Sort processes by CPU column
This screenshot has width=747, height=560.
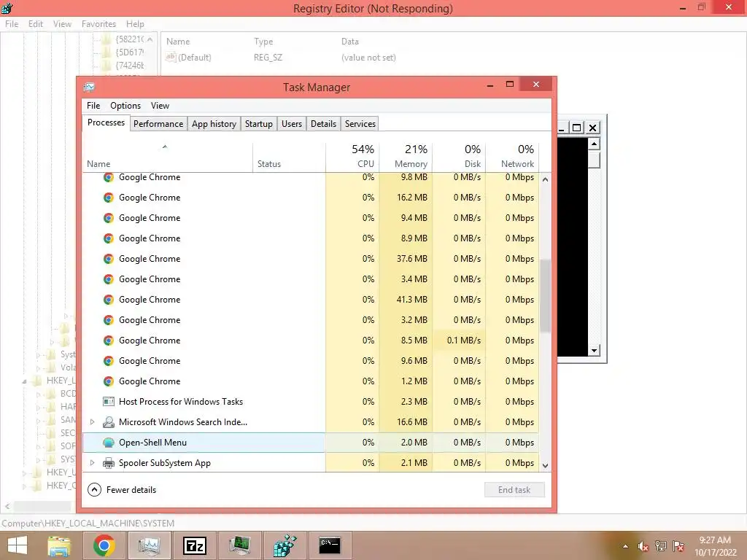pyautogui.click(x=352, y=157)
